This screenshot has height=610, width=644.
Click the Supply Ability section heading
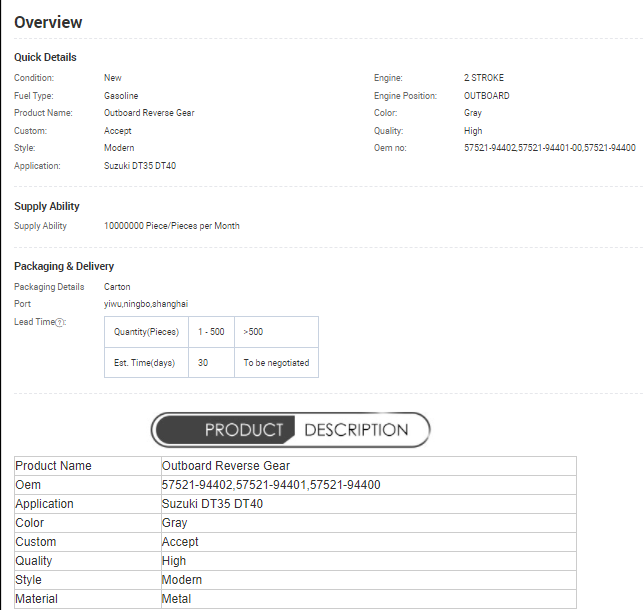coord(47,206)
